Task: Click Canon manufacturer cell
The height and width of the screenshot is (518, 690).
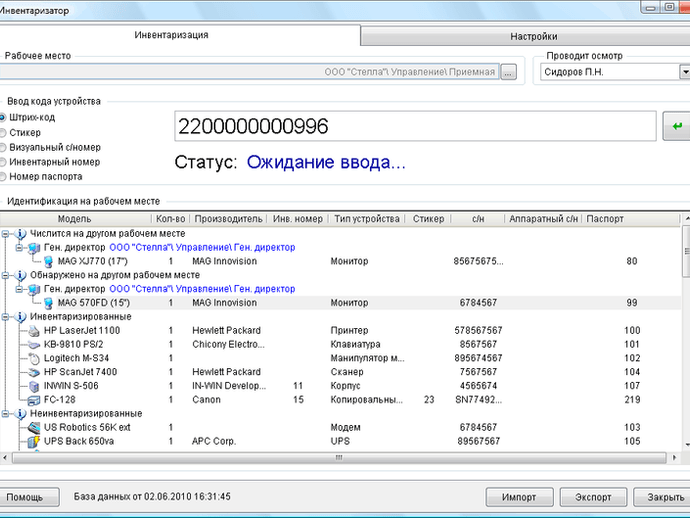Action: [206, 400]
